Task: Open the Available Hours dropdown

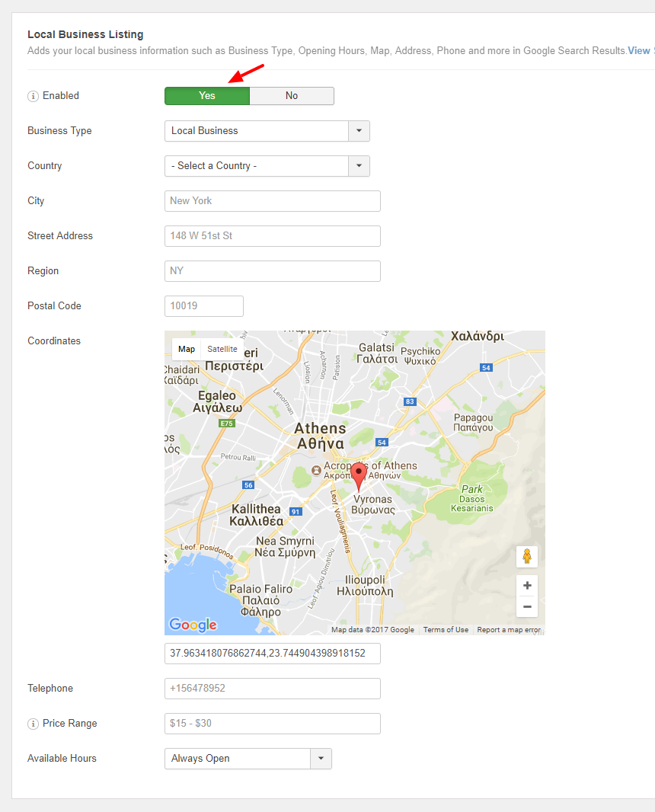Action: click(248, 759)
